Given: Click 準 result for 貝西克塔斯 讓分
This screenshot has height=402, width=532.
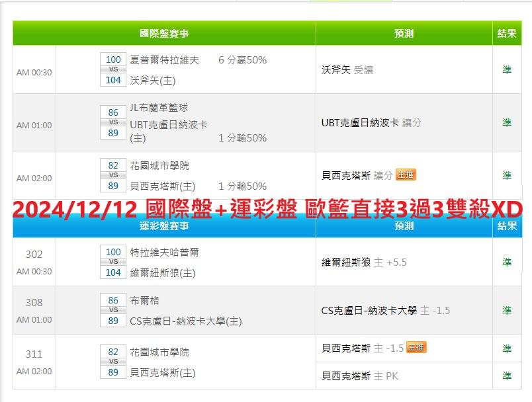Looking at the screenshot, I should click(507, 175).
